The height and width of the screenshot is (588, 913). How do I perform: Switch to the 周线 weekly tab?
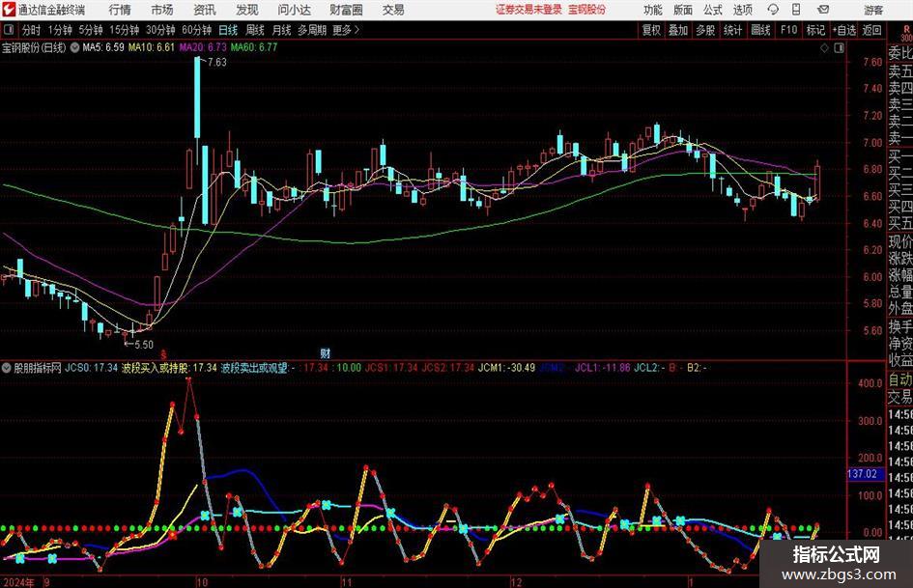pyautogui.click(x=255, y=30)
